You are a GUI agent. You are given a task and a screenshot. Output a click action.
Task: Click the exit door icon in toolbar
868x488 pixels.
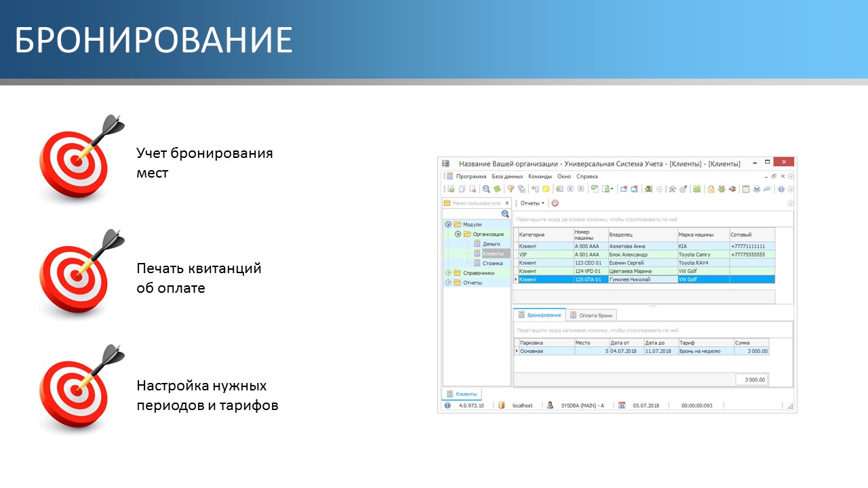648,189
